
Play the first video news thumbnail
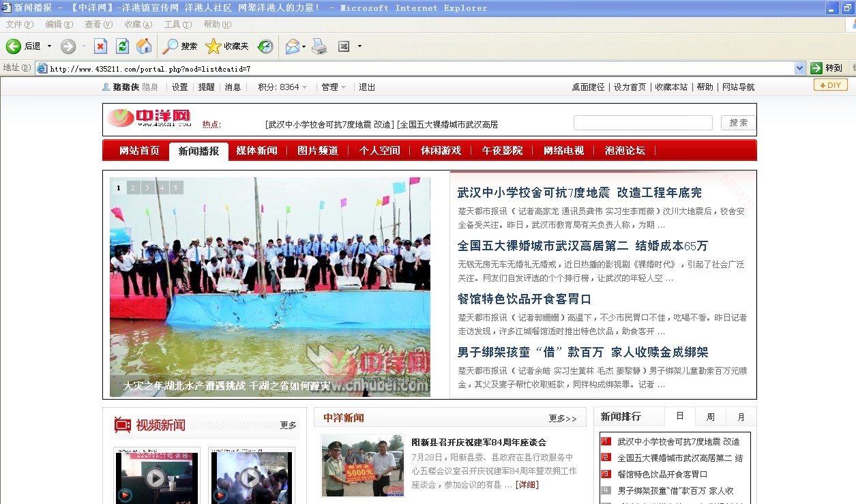point(156,477)
